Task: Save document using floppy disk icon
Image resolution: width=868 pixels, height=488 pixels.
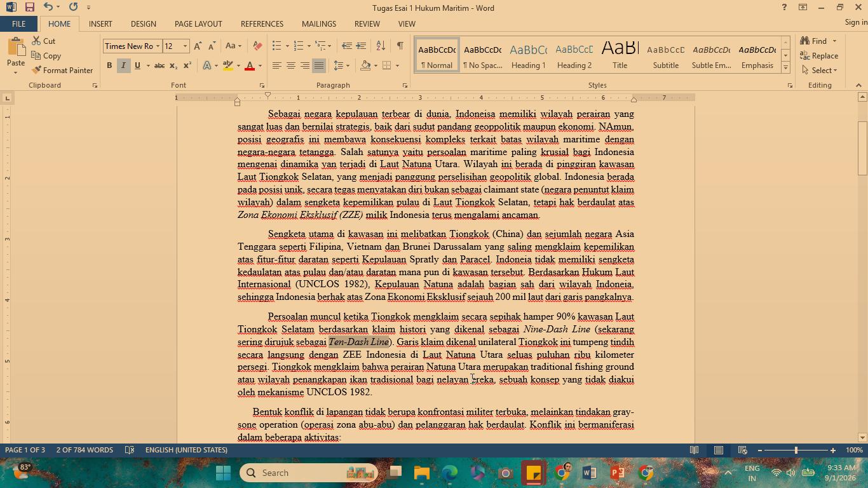Action: tap(29, 8)
